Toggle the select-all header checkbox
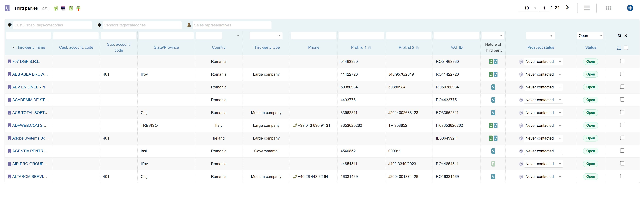644x197 pixels. [x=626, y=48]
